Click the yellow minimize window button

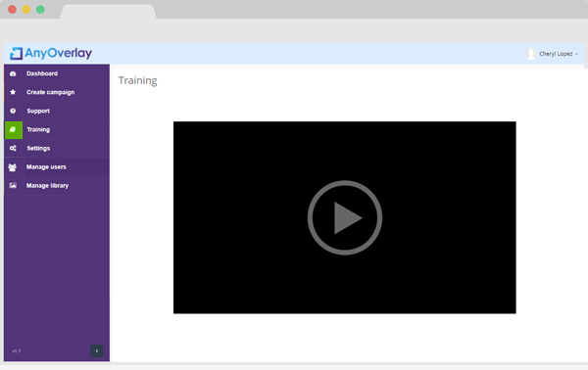tap(26, 10)
